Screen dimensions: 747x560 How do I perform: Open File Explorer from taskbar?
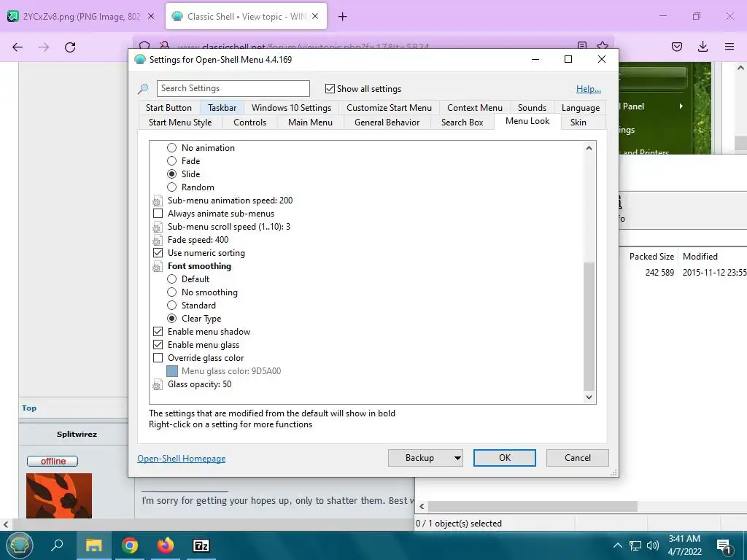coord(93,545)
